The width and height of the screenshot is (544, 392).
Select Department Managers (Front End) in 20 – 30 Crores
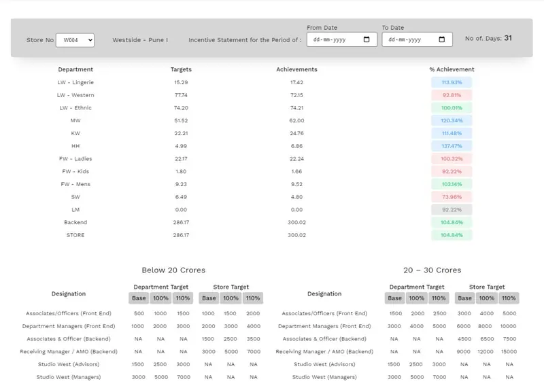coord(324,326)
